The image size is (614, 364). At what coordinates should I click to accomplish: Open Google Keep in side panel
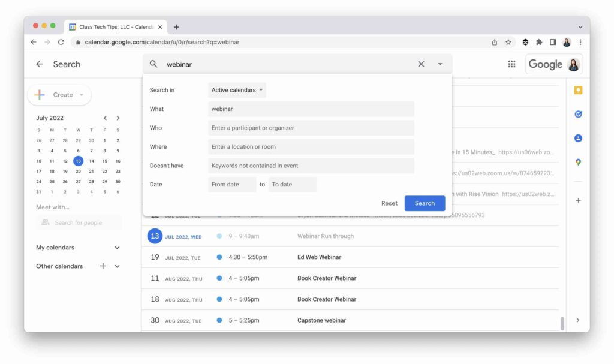tap(578, 91)
